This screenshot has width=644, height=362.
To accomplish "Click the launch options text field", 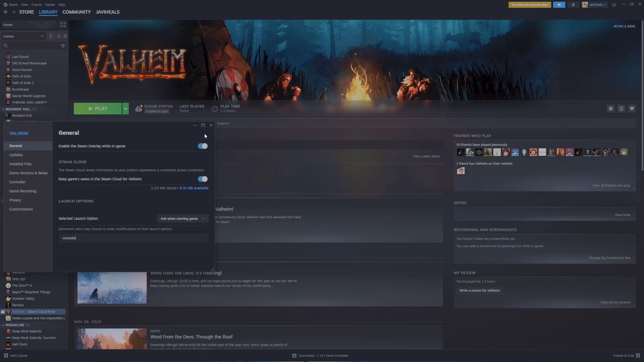I will tap(133, 238).
